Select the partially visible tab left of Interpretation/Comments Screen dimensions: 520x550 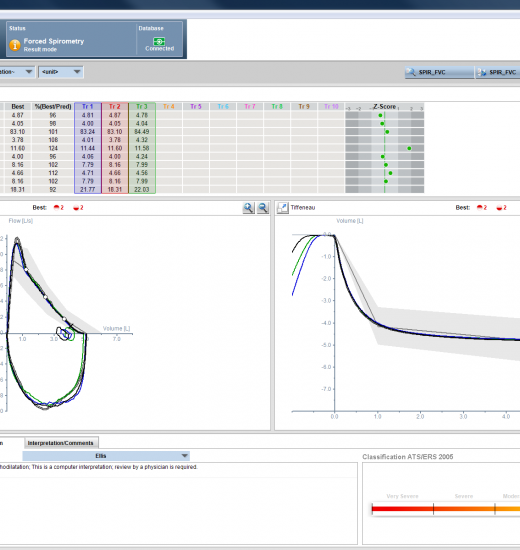pyautogui.click(x=12, y=443)
